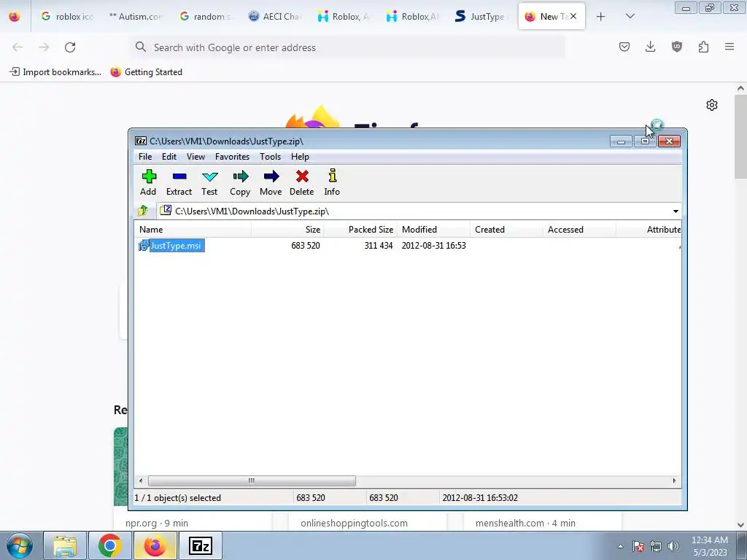747x560 pixels.
Task: Click the Copy toolbar icon
Action: click(240, 182)
